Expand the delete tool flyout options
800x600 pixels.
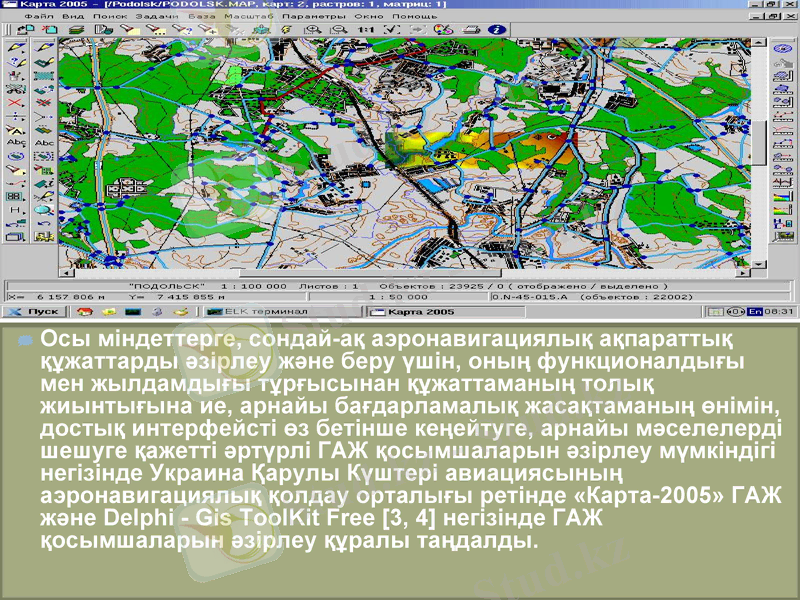point(23,104)
